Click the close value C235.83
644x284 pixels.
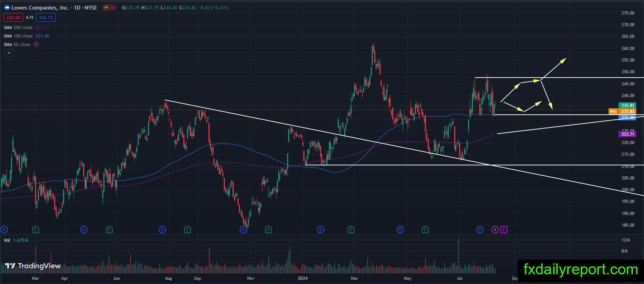tap(188, 7)
